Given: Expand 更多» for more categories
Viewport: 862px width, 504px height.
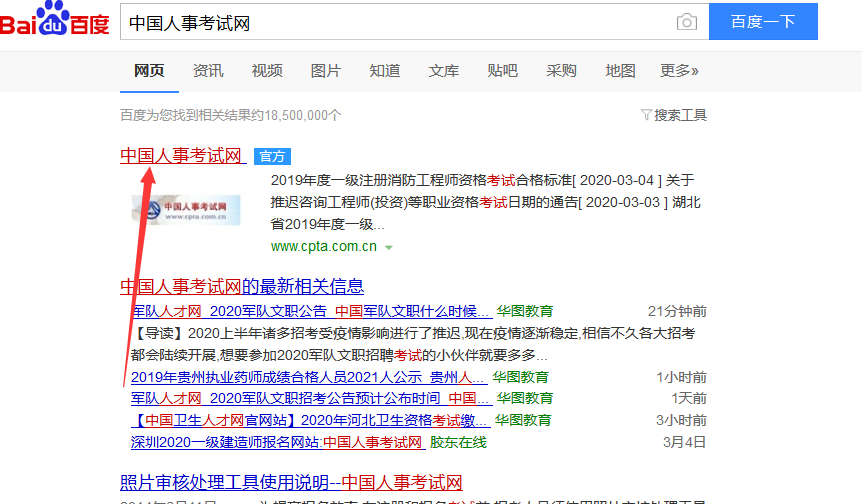Looking at the screenshot, I should pyautogui.click(x=679, y=71).
